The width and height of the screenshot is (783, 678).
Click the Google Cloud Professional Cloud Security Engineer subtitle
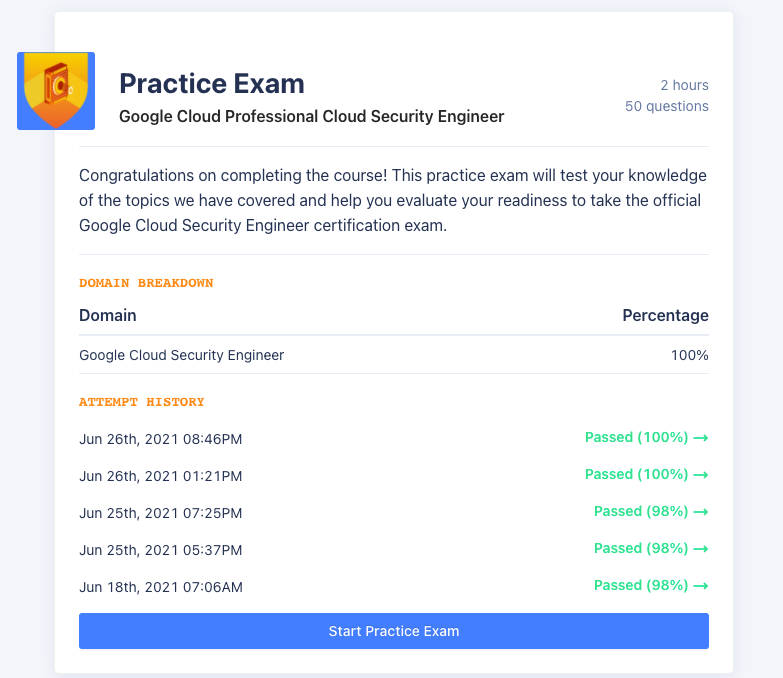(x=311, y=117)
